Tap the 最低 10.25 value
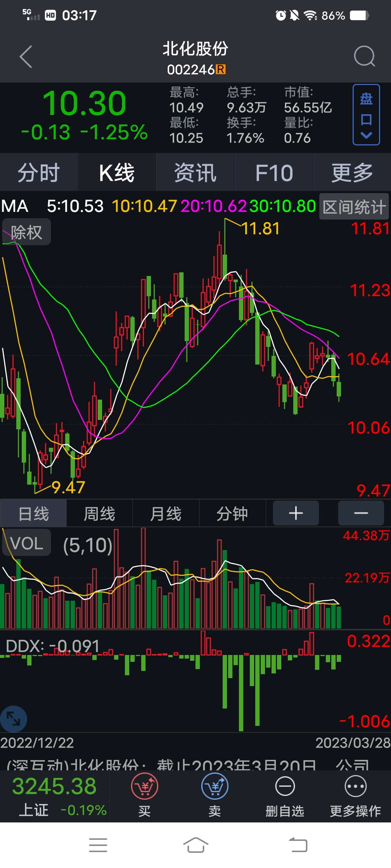This screenshot has height=868, width=391. point(186,138)
